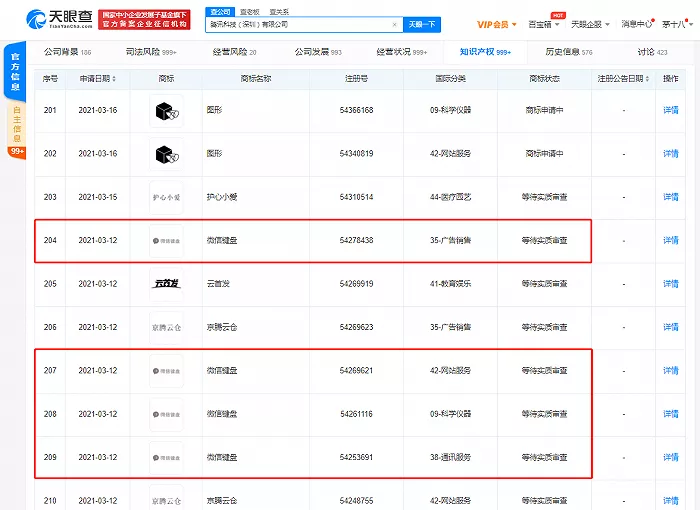Viewport: 700px width, 510px height.
Task: Switch to 讨论 tab
Action: coord(652,52)
